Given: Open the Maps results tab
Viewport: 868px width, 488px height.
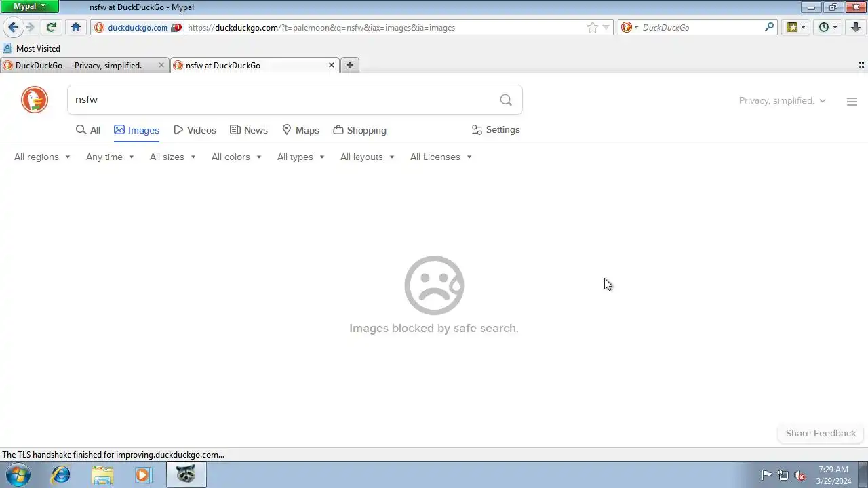Looking at the screenshot, I should click(x=300, y=130).
